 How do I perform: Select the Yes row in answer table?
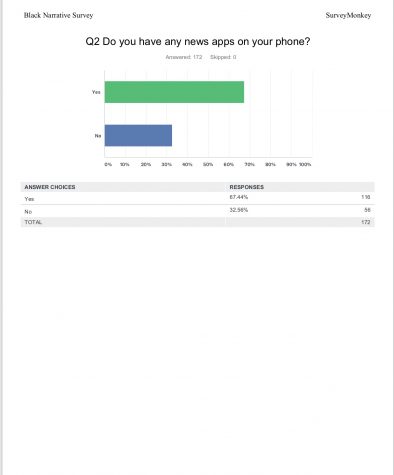pyautogui.click(x=198, y=198)
